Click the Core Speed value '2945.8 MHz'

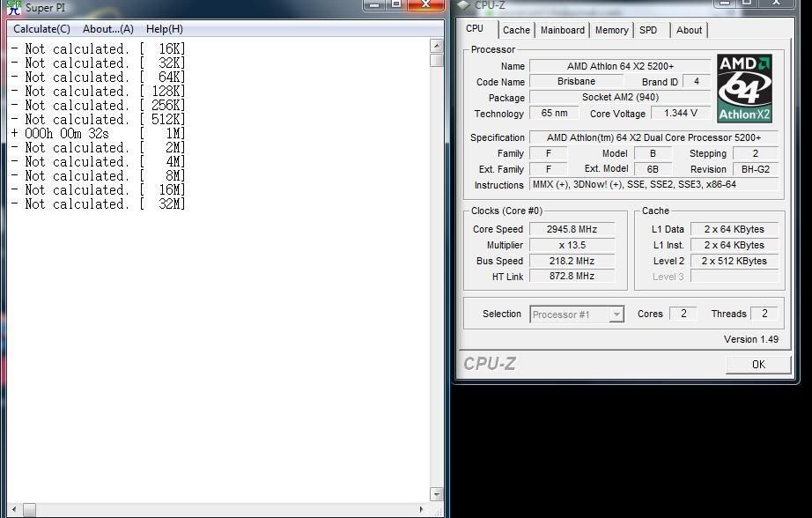[572, 229]
